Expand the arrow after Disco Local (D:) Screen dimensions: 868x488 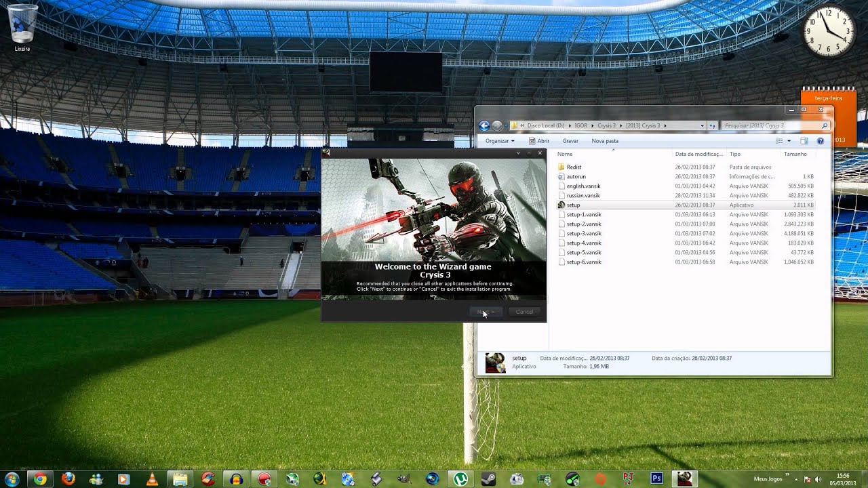[x=570, y=125]
